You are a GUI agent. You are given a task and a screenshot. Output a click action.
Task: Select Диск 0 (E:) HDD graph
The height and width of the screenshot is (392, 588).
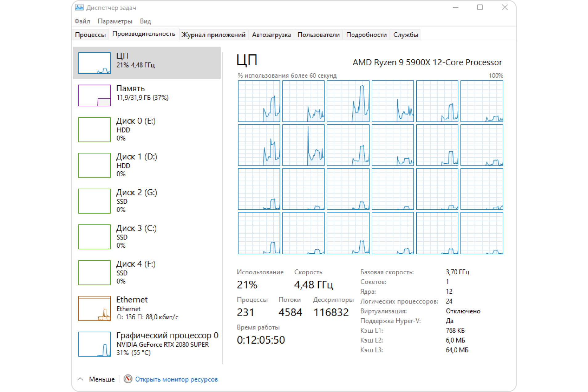point(94,129)
